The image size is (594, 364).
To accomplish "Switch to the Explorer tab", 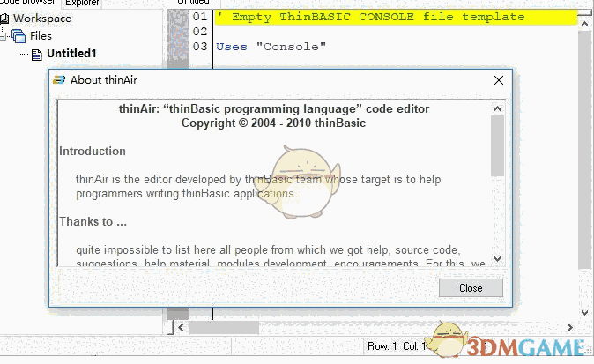I will [82, 3].
